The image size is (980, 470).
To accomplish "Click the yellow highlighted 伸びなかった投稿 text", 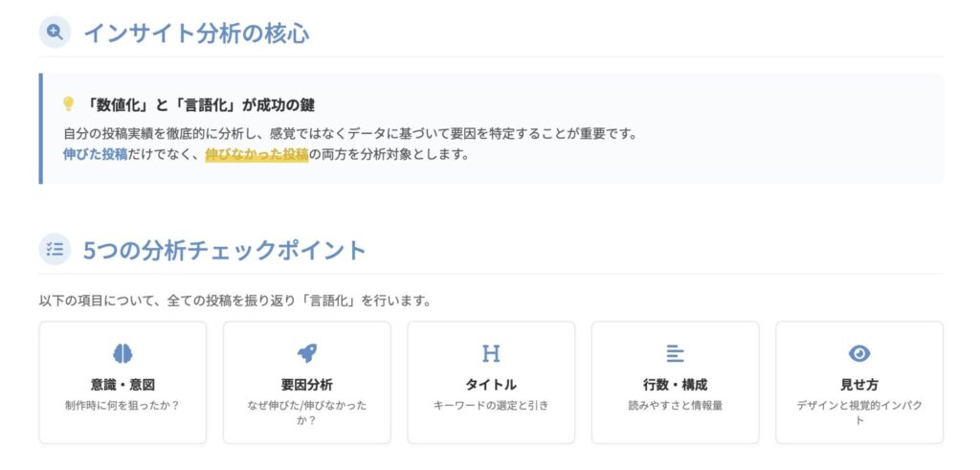I will tap(256, 153).
